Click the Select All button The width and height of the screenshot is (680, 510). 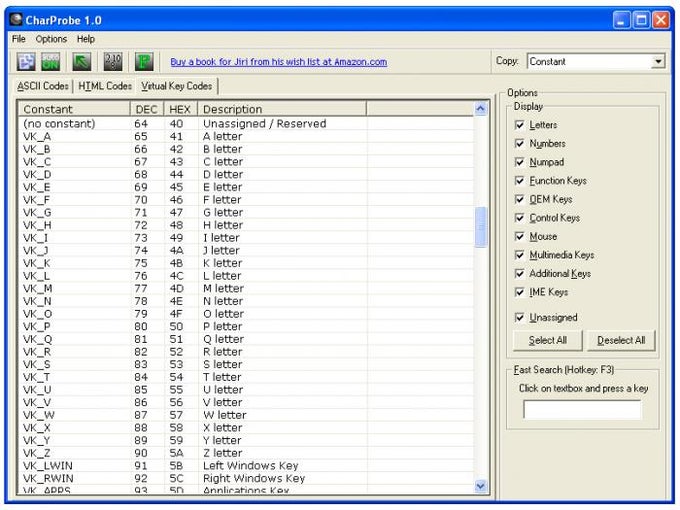(548, 340)
